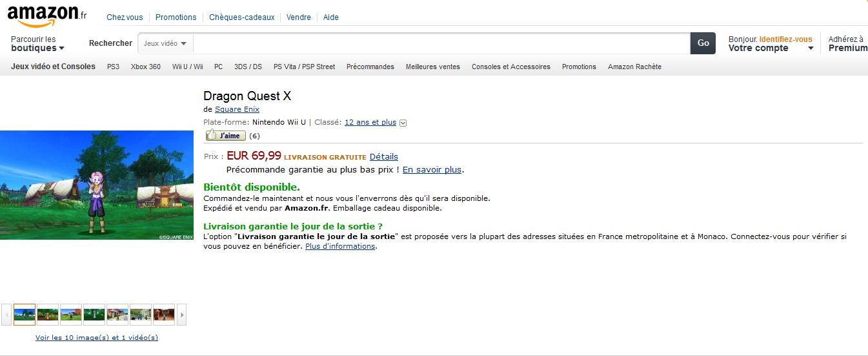Screen dimensions: 868x356
Task: Select the sixth image thumbnail
Action: tap(141, 315)
